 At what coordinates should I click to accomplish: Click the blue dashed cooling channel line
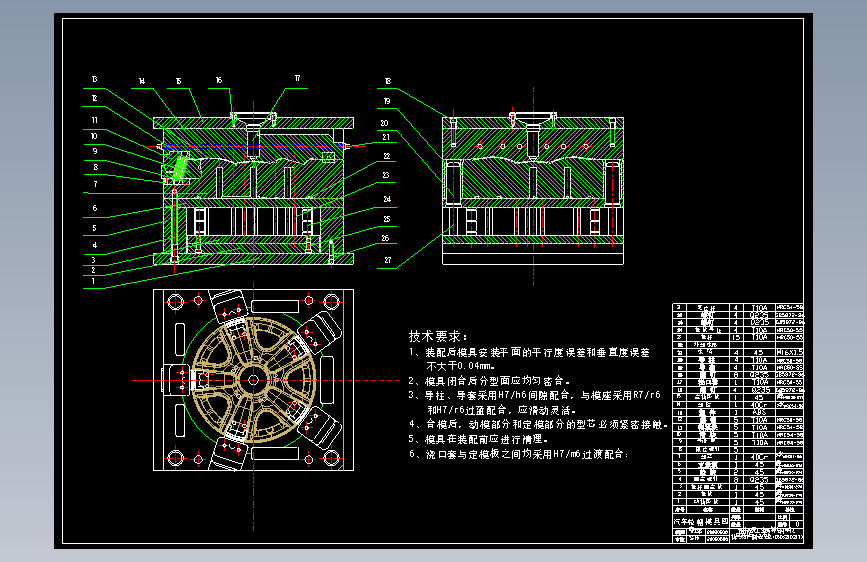tap(253, 147)
